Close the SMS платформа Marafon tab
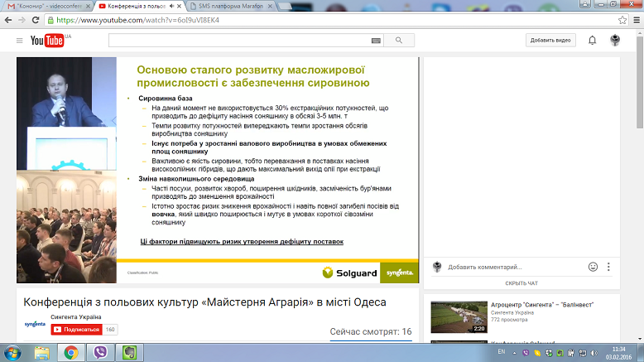The image size is (644, 362). click(270, 6)
